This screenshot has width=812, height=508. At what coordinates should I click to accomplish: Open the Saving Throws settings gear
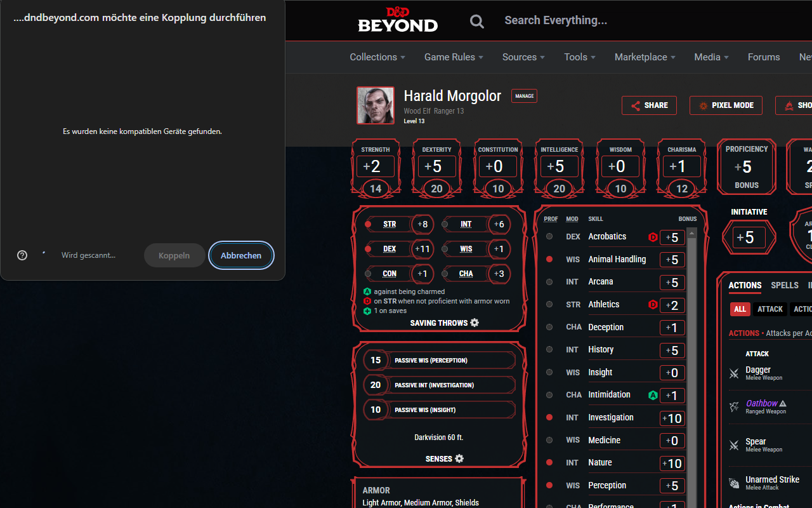[x=474, y=323]
